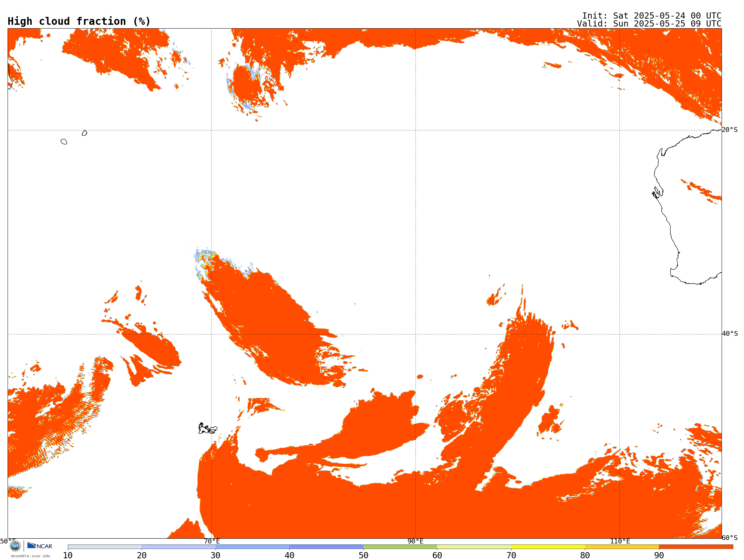Screen dimensions: 744x560
Task: Click the 10-20 pale gray colorbar segment
Action: [105, 547]
